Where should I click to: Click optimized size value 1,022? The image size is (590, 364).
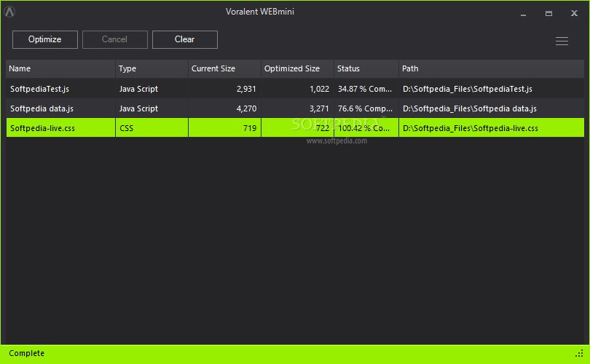pyautogui.click(x=319, y=89)
